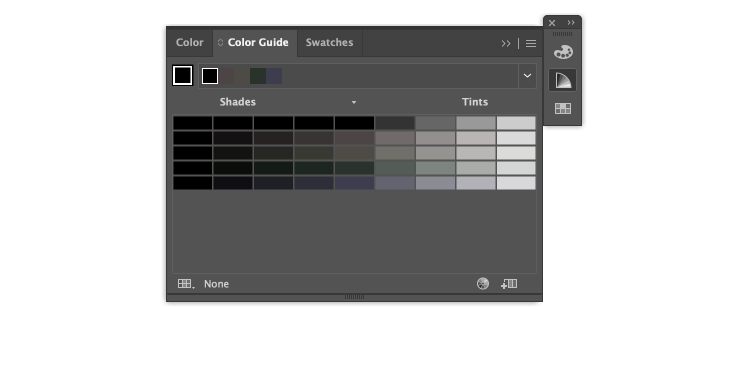This screenshot has height=370, width=750.
Task: Choose the dark brownish swatch in the second row
Action: click(354, 138)
